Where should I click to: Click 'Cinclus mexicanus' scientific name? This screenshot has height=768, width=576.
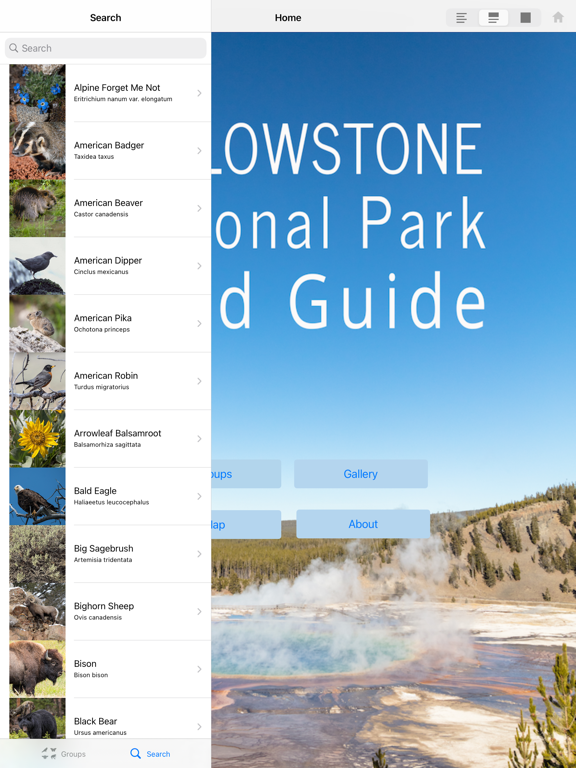(x=101, y=272)
